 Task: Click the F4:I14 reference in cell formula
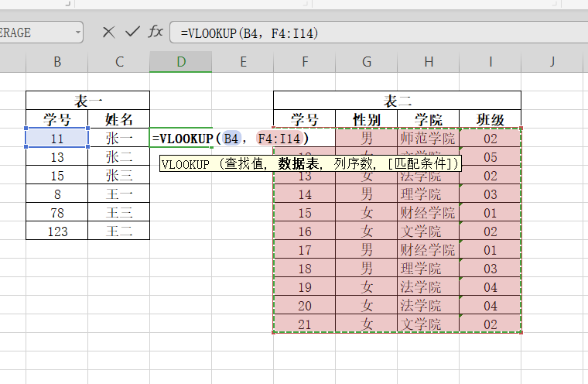[279, 139]
